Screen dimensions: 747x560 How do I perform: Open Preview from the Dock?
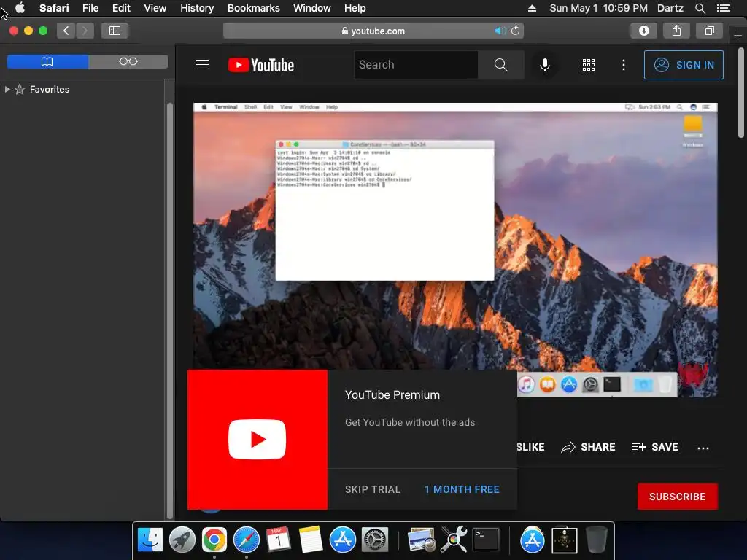pos(421,540)
